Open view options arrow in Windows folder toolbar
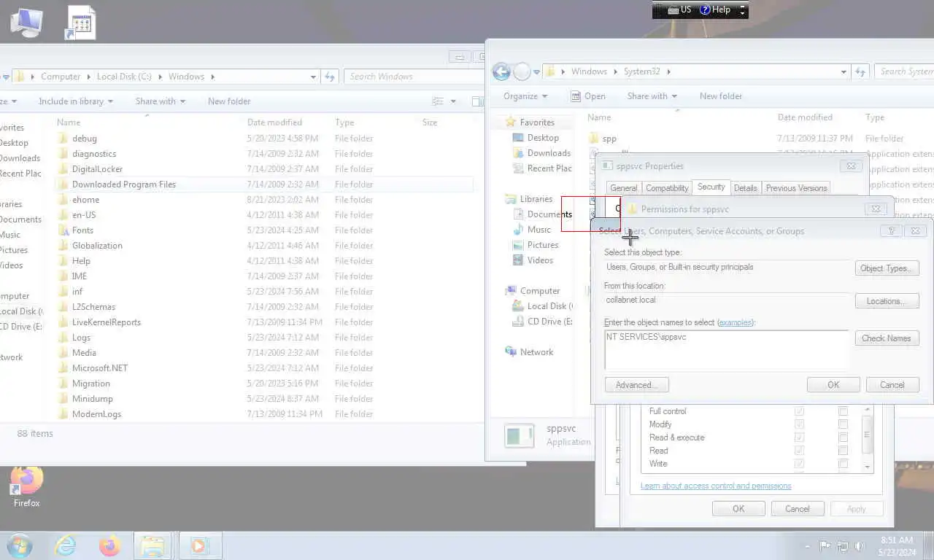Image resolution: width=934 pixels, height=560 pixels. click(x=453, y=101)
